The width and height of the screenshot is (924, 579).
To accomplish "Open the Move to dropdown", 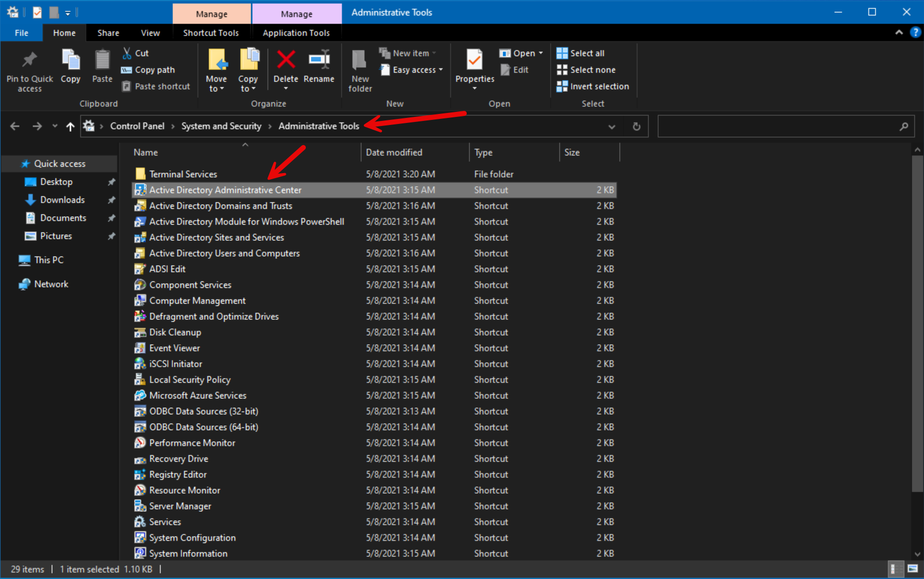I will pos(216,70).
